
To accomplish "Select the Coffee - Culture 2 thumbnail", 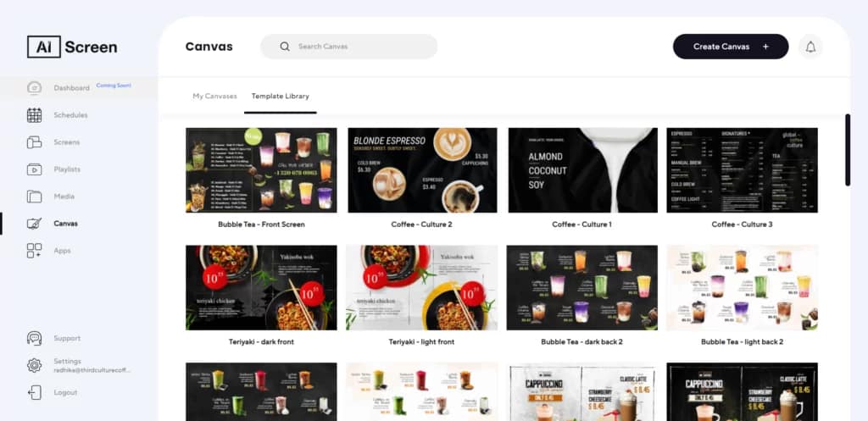I will [x=422, y=170].
